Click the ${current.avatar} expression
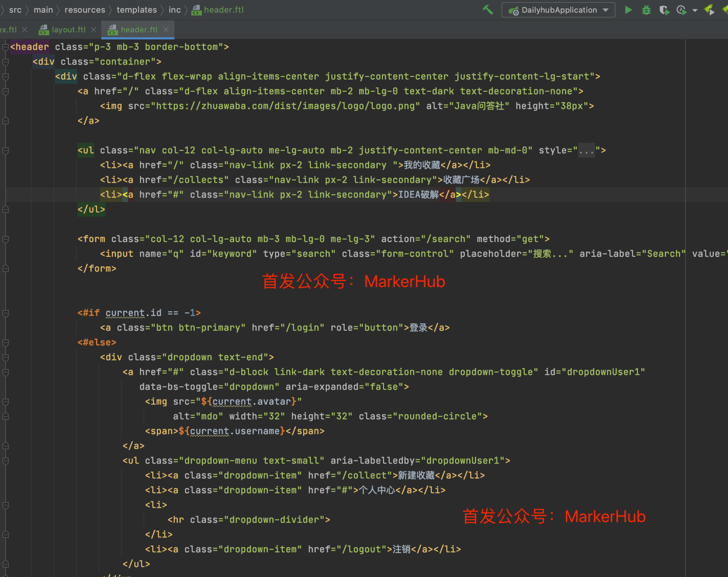The height and width of the screenshot is (577, 728). click(248, 402)
